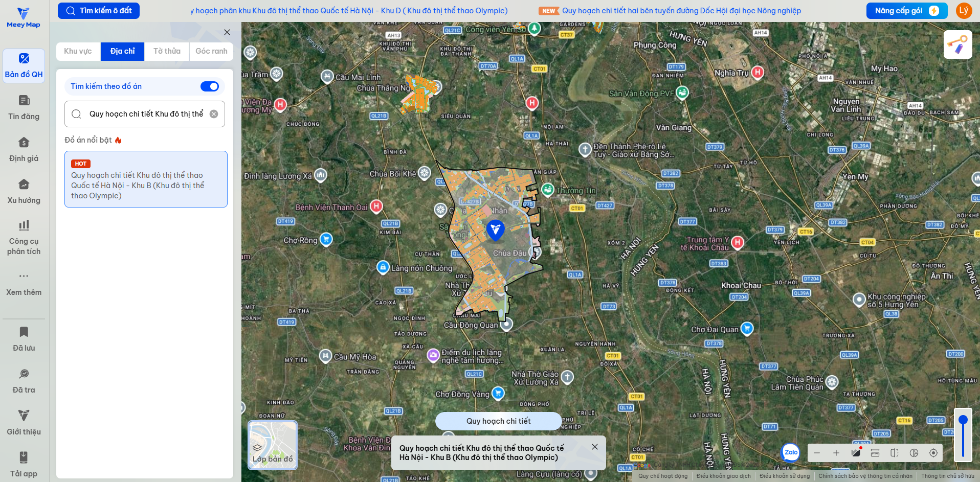The image size is (980, 482).
Task: Expand the Xem thêm menu
Action: tap(24, 284)
